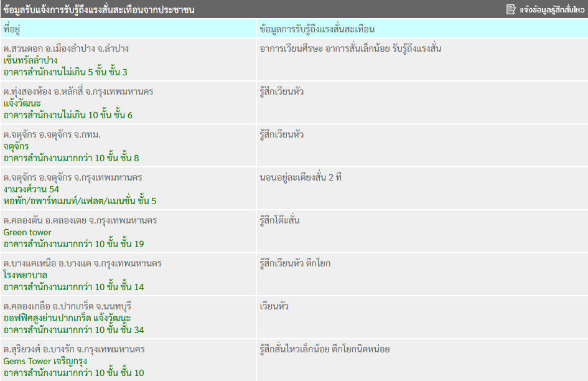The image size is (588, 381).
Task: Click อาคารสำนักงานมากกว่า 10 ชั้น ชั้น 34
Action: 73,330
